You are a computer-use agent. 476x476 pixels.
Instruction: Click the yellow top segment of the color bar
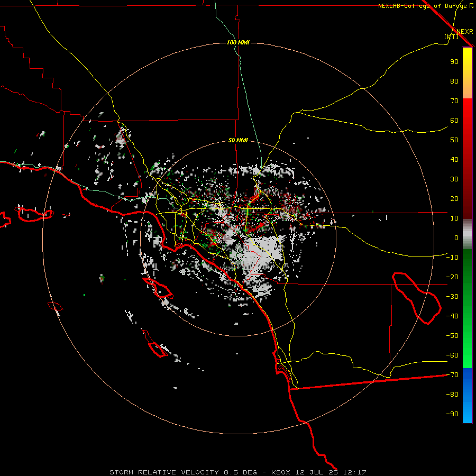(x=467, y=73)
